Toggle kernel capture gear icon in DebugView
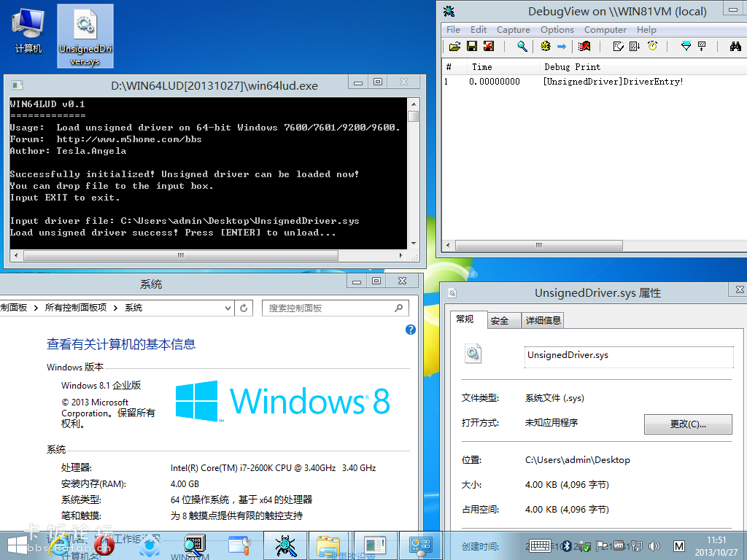This screenshot has height=560, width=747. pyautogui.click(x=546, y=46)
